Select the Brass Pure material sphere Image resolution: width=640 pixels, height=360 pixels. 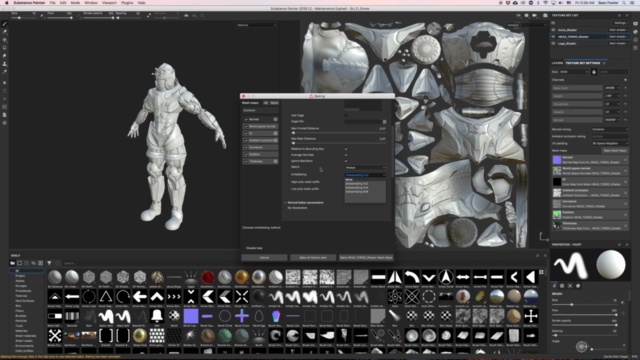(x=140, y=336)
